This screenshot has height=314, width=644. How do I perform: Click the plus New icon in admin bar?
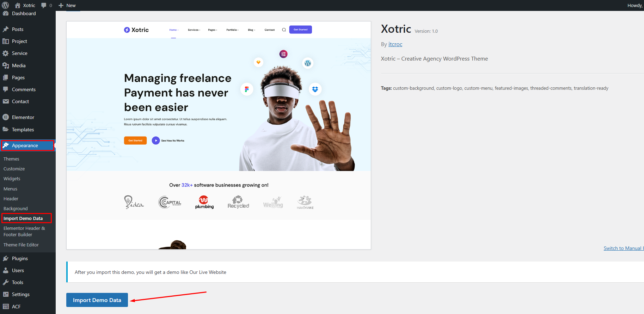point(61,5)
